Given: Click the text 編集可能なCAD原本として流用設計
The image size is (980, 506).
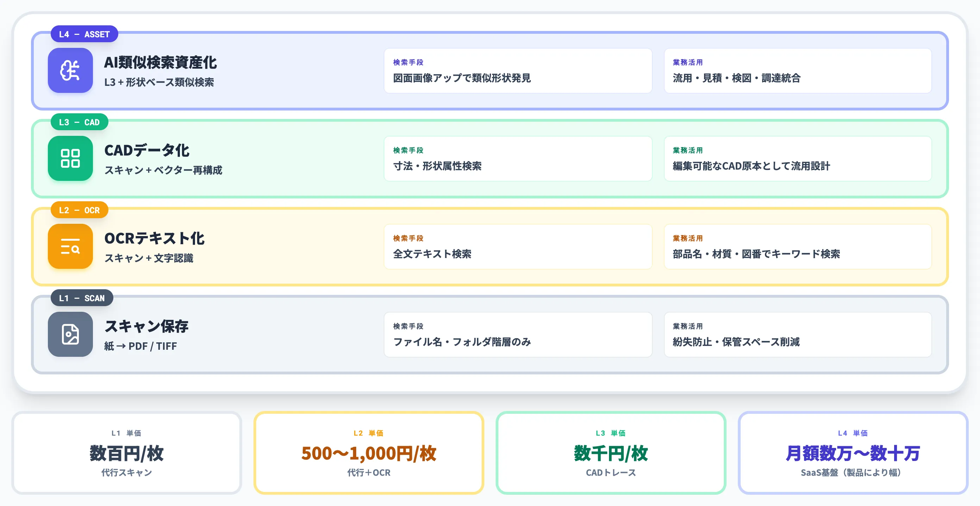Looking at the screenshot, I should pos(751,166).
